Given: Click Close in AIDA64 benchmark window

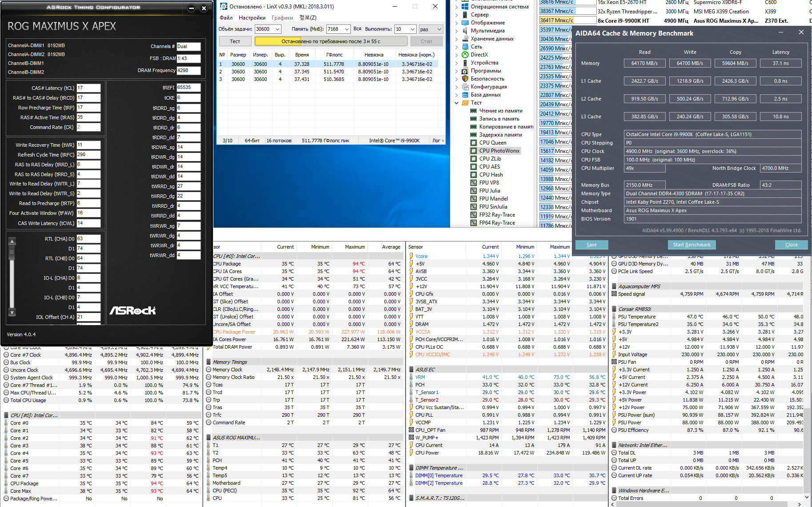Looking at the screenshot, I should (791, 245).
